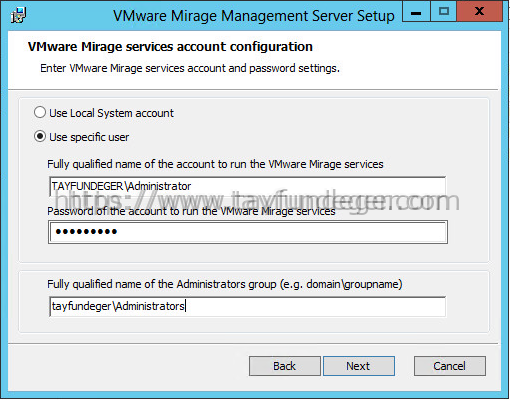The width and height of the screenshot is (510, 400).
Task: Click the Use Local System account label
Action: (111, 113)
